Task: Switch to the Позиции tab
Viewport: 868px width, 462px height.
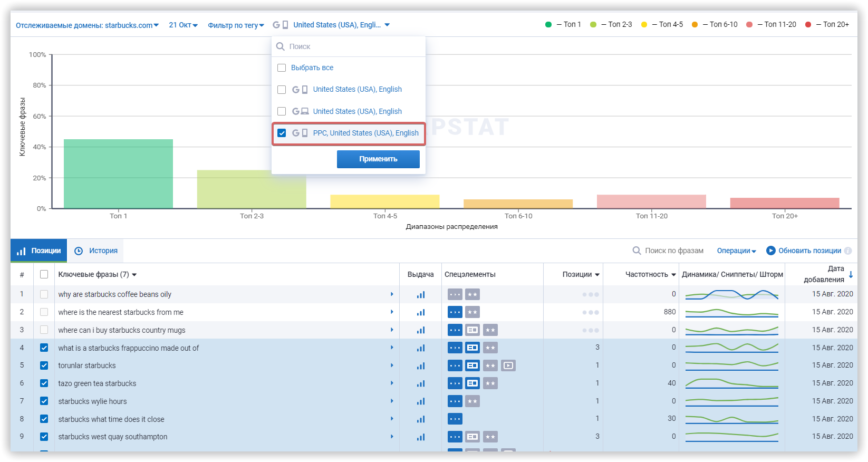Action: (x=39, y=251)
